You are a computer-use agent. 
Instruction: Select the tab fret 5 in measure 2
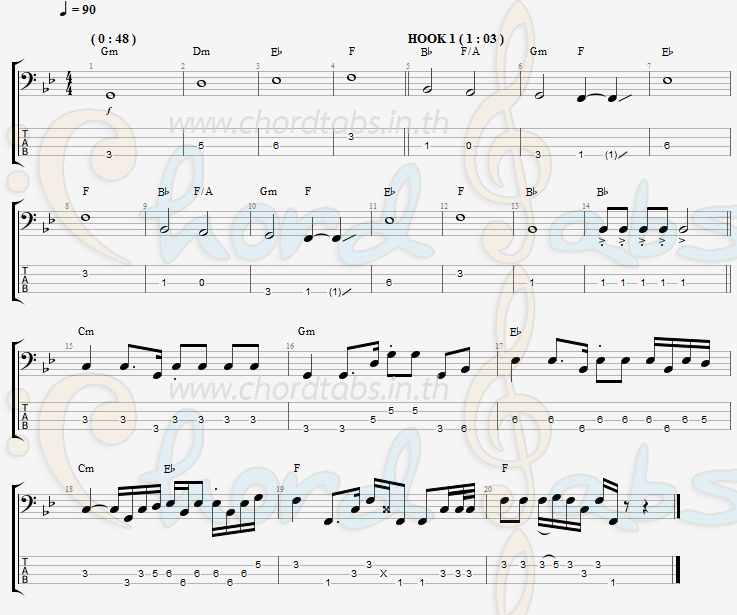201,146
